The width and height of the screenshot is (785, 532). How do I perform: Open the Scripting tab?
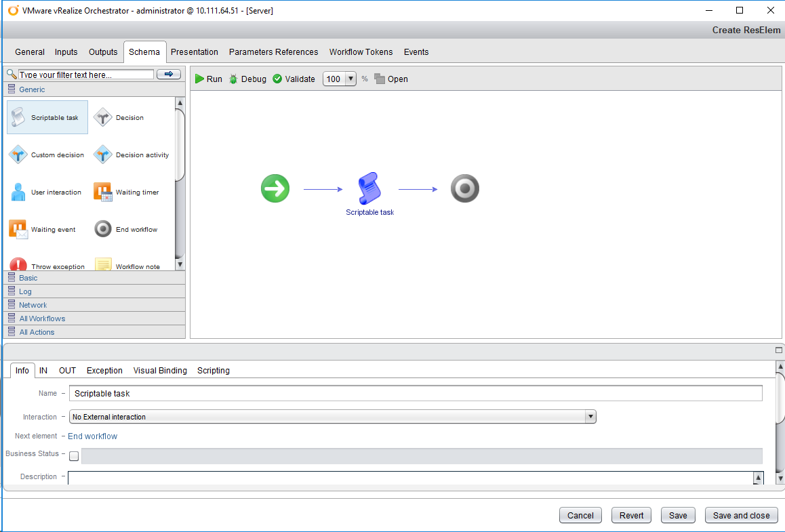point(214,371)
